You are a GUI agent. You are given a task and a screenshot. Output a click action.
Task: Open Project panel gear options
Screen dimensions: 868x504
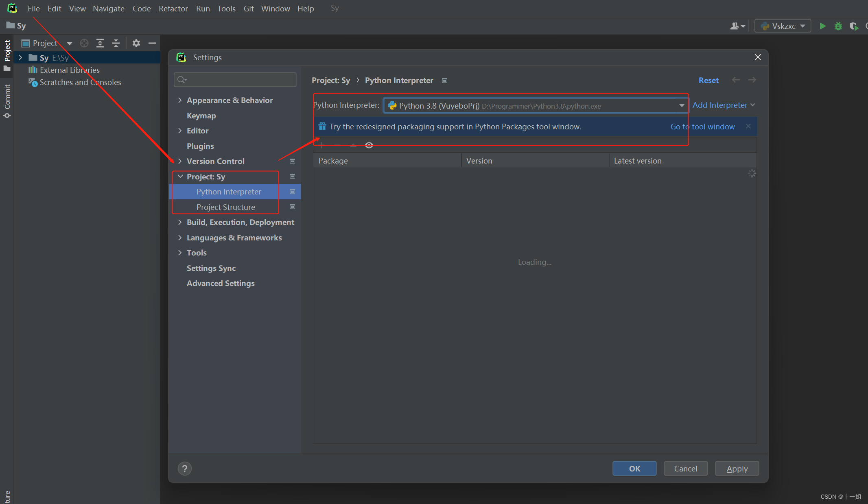136,43
